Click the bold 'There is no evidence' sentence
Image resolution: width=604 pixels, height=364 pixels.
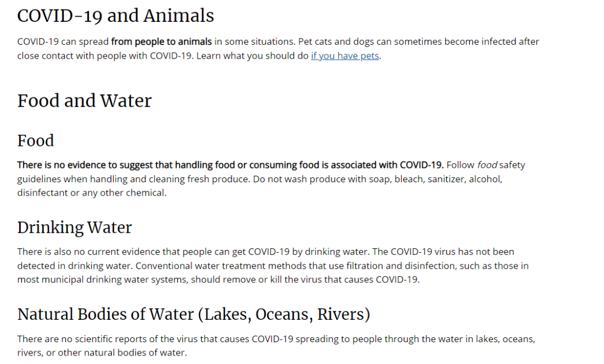pos(230,165)
